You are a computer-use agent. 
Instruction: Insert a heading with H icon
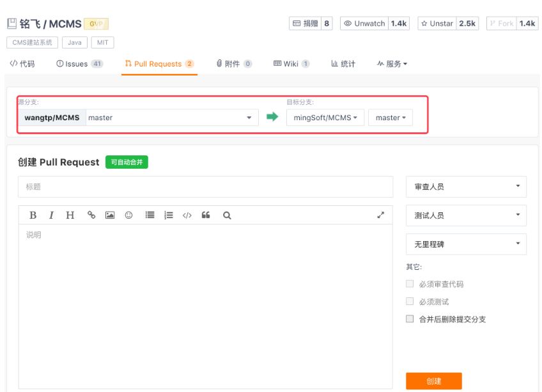[70, 216]
